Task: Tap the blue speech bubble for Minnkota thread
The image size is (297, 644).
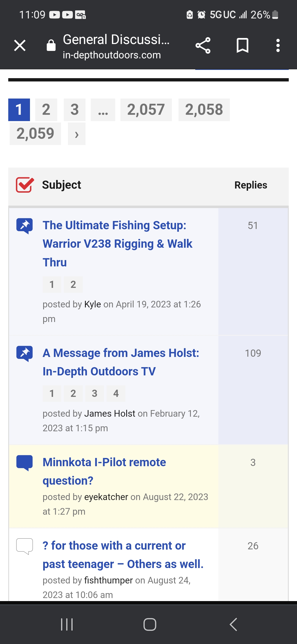Action: click(24, 463)
